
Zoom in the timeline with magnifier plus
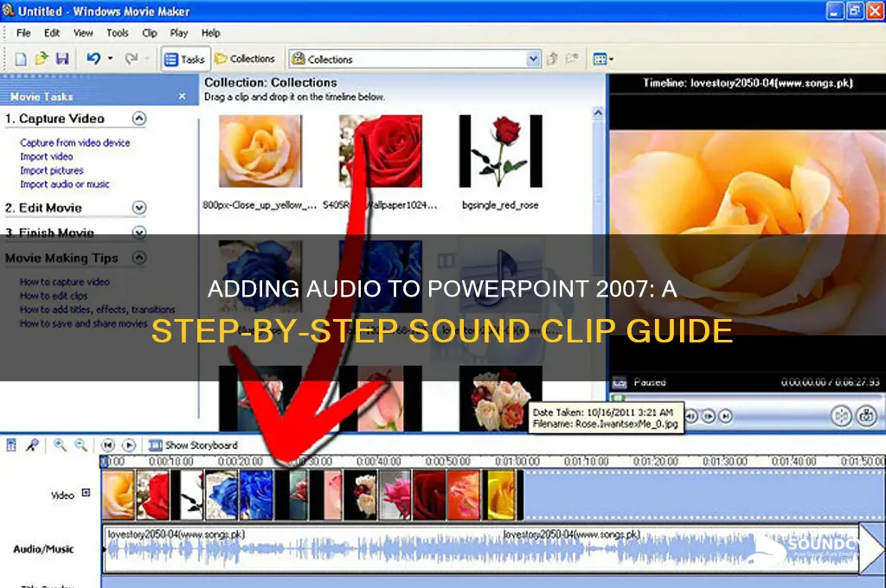tap(60, 445)
